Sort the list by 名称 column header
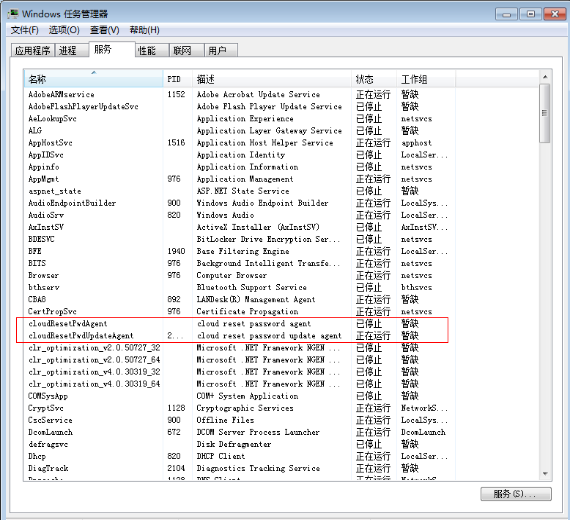This screenshot has width=570, height=520. point(93,79)
